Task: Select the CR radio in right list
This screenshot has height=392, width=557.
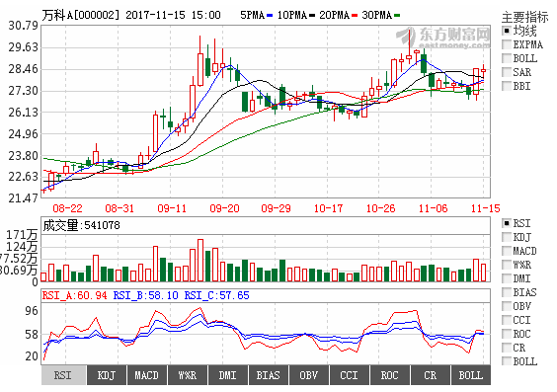Action: [x=507, y=348]
